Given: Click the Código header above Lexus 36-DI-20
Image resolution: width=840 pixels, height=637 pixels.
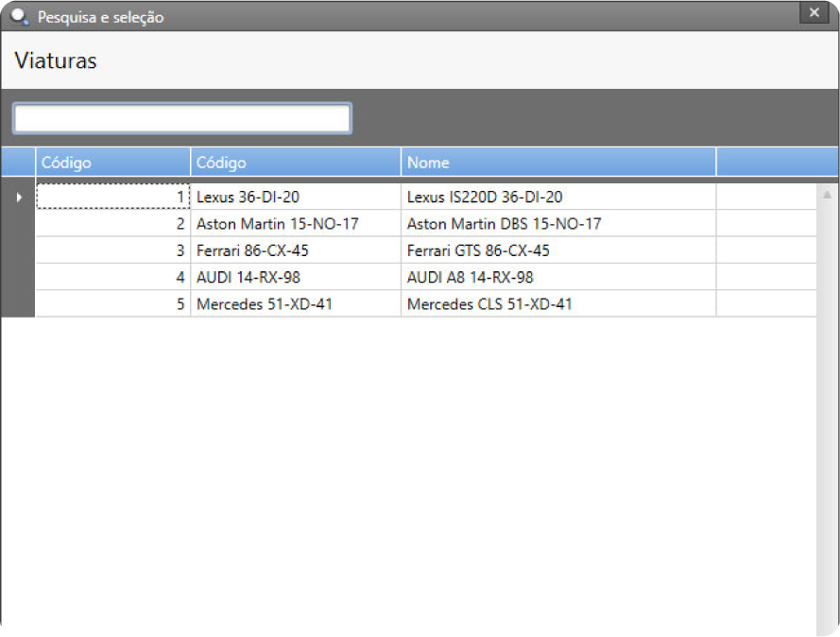Looking at the screenshot, I should 295,163.
